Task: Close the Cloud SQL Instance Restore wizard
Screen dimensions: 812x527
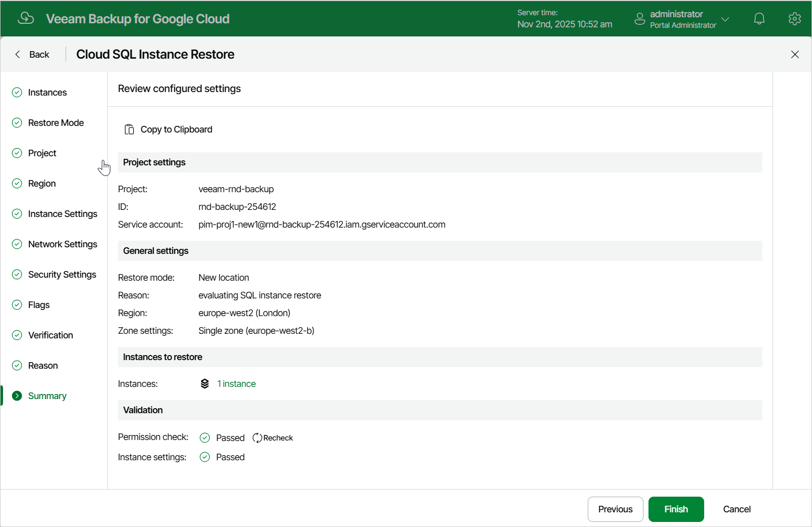Action: pyautogui.click(x=795, y=54)
